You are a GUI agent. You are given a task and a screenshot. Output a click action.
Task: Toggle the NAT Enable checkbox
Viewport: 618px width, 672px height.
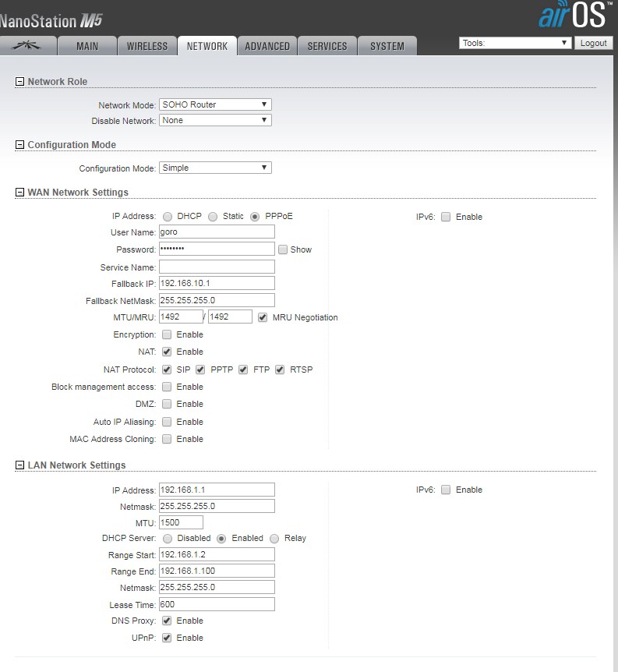tap(167, 352)
